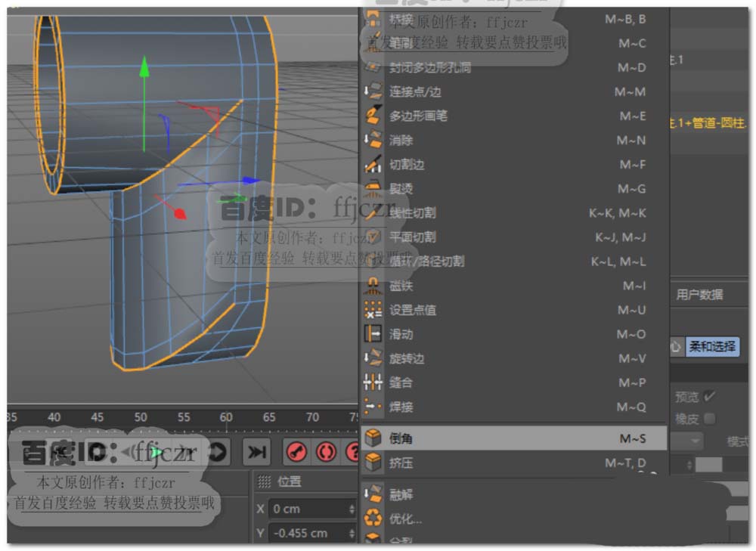The image size is (756, 551).
Task: Click the 挤压 cube icon
Action: 373,463
